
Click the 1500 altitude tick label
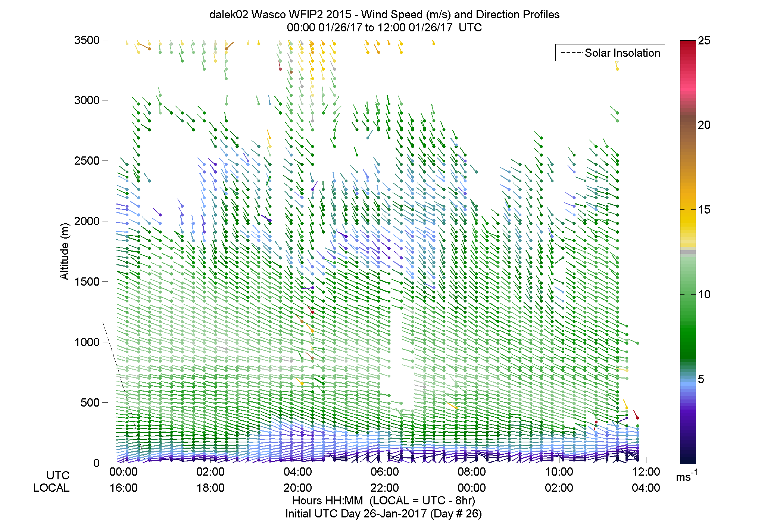click(87, 282)
